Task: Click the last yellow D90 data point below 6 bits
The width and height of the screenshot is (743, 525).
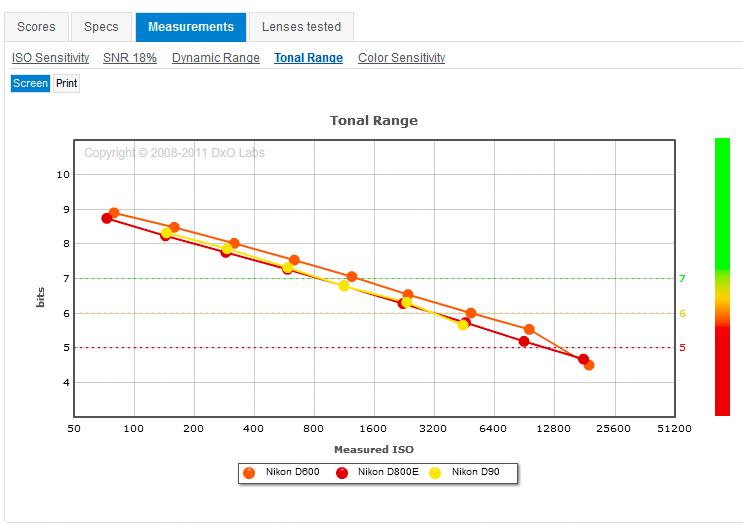Action: coord(462,325)
